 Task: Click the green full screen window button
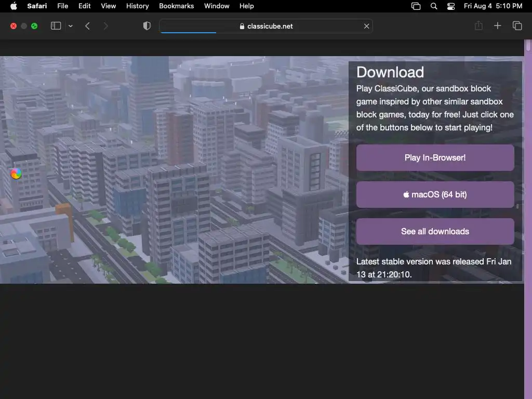point(34,26)
